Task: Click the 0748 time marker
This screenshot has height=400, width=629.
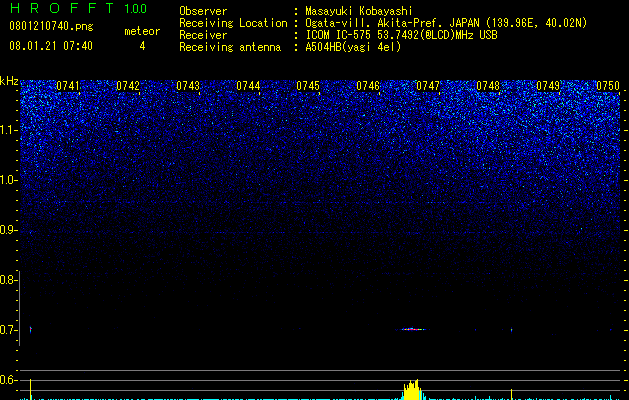Action: pyautogui.click(x=488, y=86)
